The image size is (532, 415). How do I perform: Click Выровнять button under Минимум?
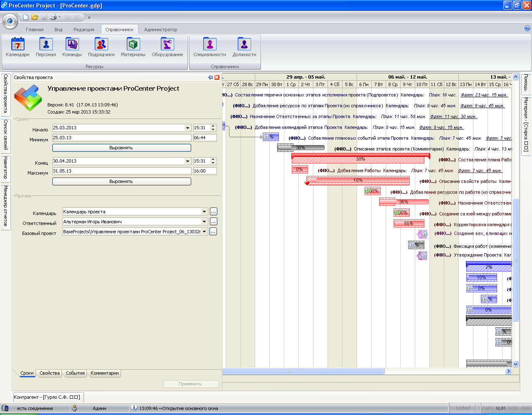[121, 148]
